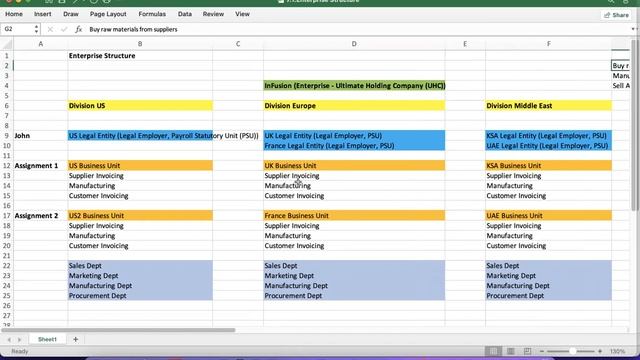
Task: Select column F header
Action: [549, 44]
